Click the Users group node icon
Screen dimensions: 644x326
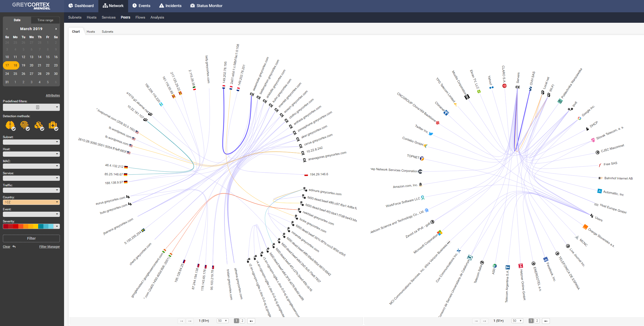click(592, 216)
